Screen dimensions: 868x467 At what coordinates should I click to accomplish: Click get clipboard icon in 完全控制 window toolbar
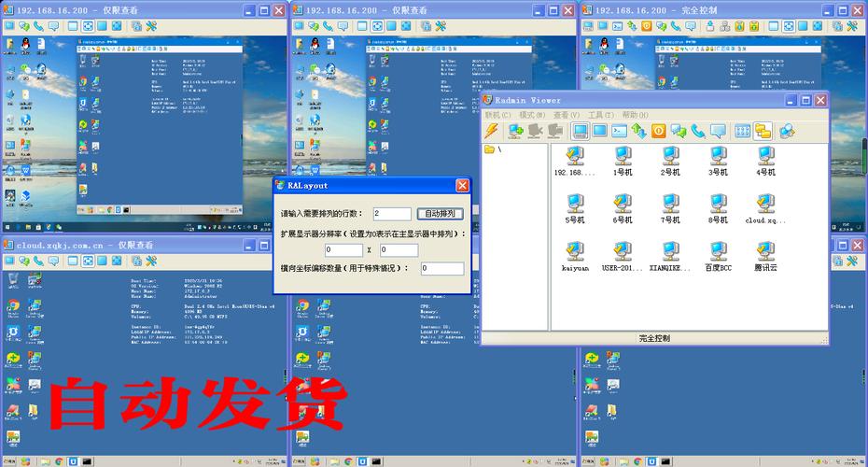click(x=739, y=26)
